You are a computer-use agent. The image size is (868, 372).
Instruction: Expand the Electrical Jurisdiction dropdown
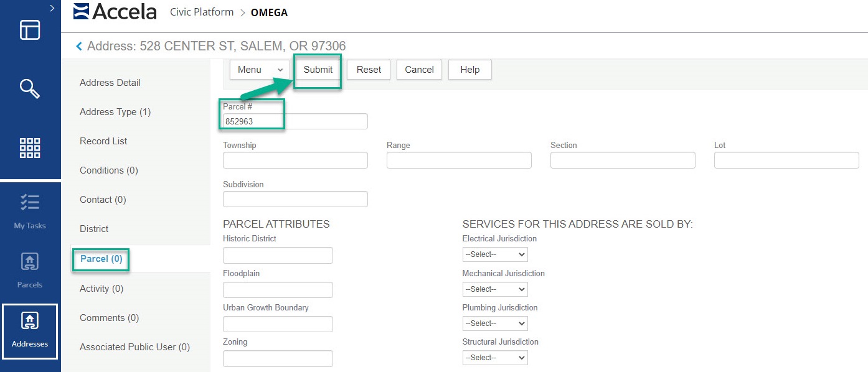494,254
